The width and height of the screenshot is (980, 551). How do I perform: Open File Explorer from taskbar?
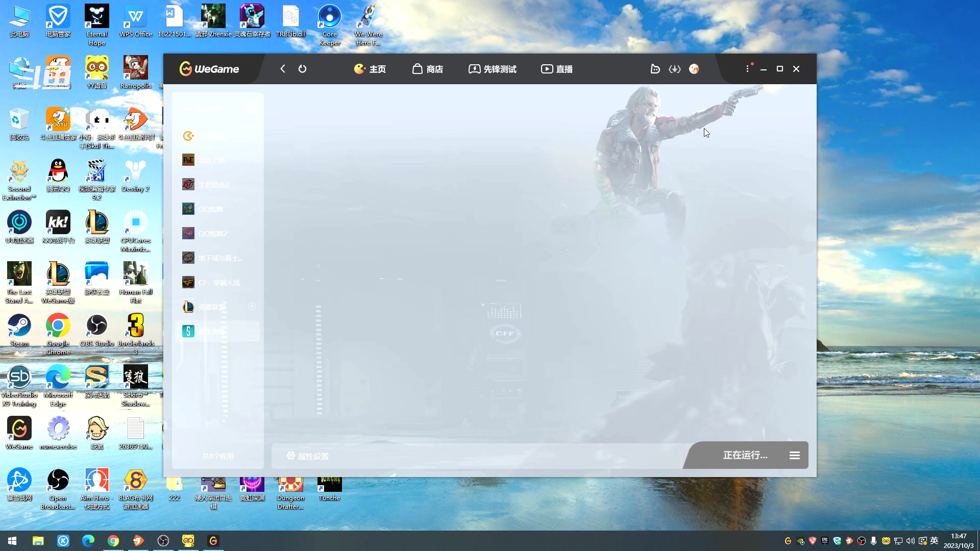[38, 541]
